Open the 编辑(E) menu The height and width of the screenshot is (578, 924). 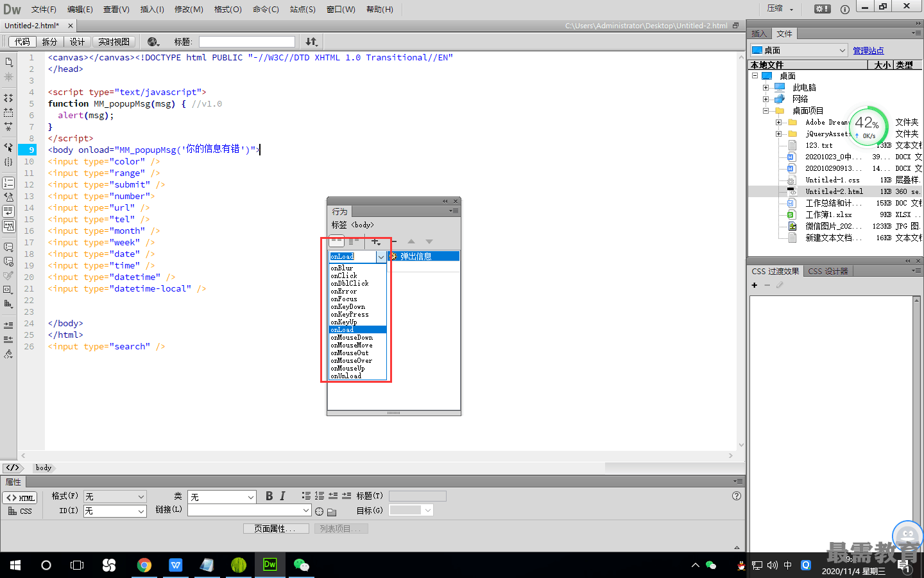coord(80,9)
